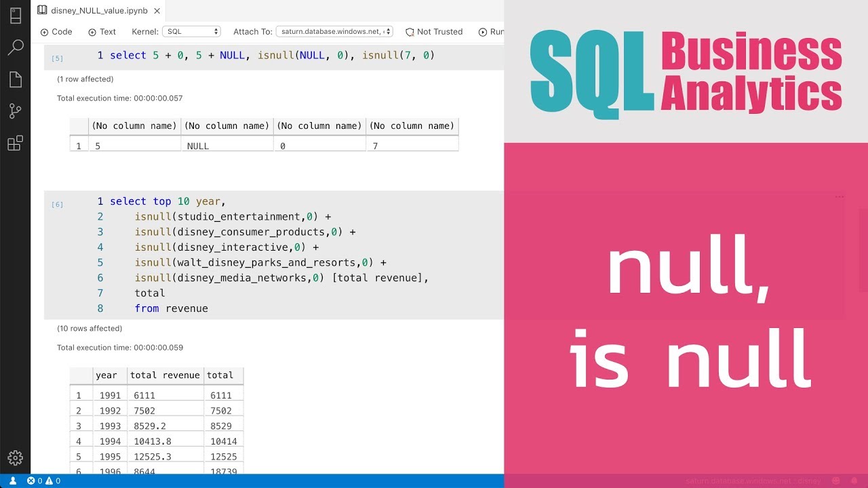Click the isnull(studio_entertainment,0) line
Screen dimensions: 868x488
[x=233, y=217]
